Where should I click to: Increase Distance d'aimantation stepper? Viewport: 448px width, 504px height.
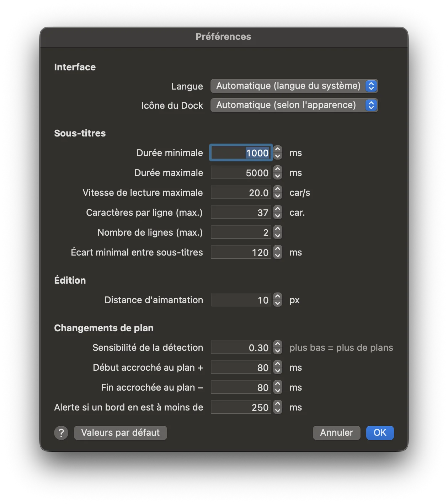[278, 297]
